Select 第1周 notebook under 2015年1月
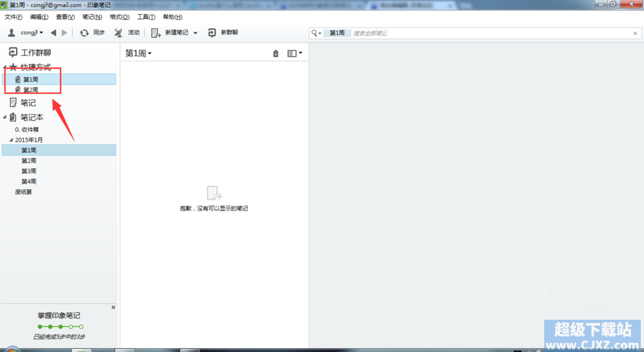The width and height of the screenshot is (644, 352). click(x=59, y=150)
